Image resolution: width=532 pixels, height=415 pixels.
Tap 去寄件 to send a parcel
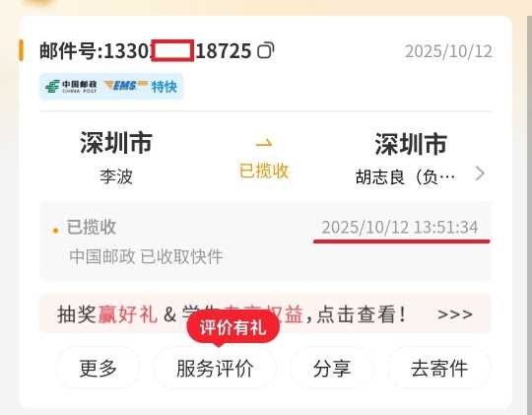pyautogui.click(x=439, y=368)
